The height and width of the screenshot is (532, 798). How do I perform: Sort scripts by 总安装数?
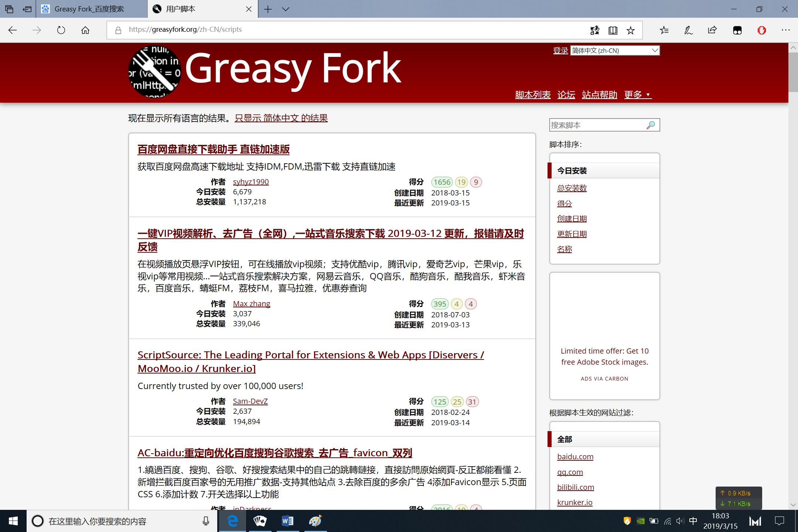point(572,188)
